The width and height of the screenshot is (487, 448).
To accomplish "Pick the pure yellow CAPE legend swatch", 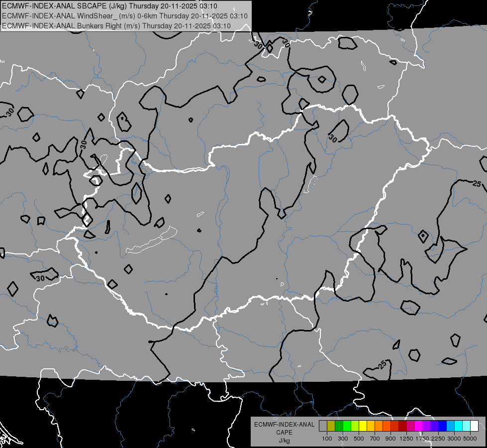I will 363,426.
